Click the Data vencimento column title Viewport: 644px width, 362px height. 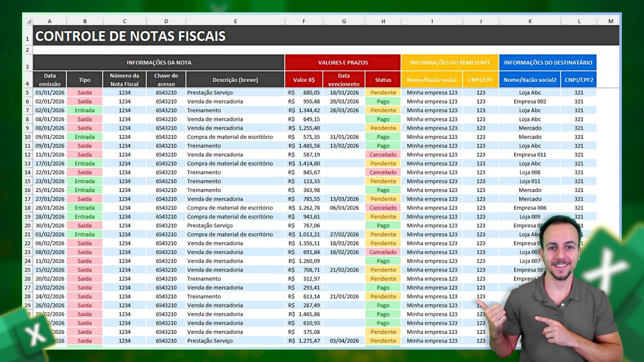(x=344, y=80)
